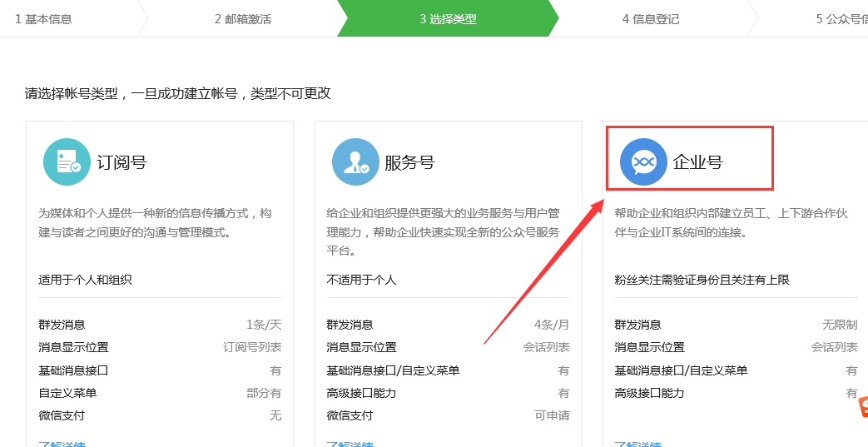Open 了解详情 link under 企业号
868x447 pixels.
click(x=638, y=444)
